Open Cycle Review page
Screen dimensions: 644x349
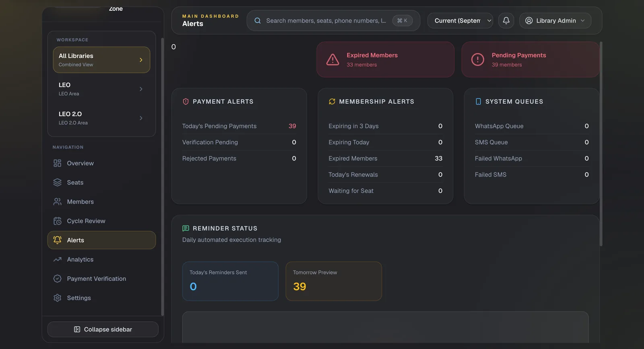pyautogui.click(x=101, y=221)
